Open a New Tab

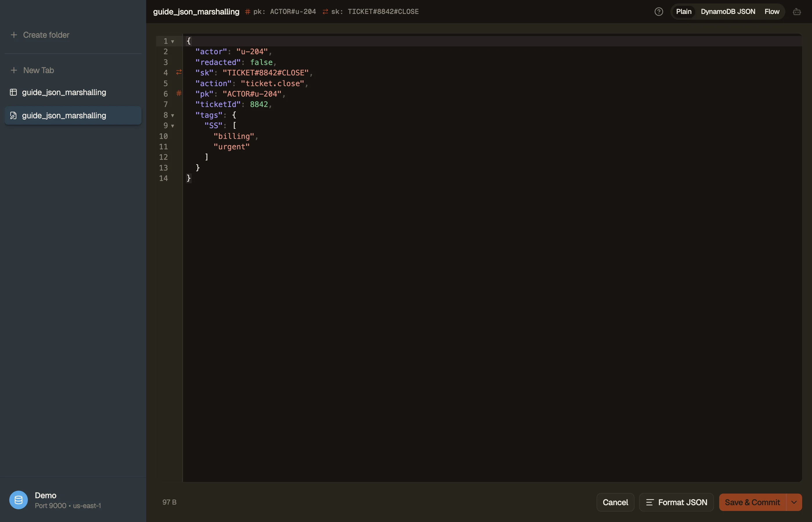pyautogui.click(x=39, y=70)
